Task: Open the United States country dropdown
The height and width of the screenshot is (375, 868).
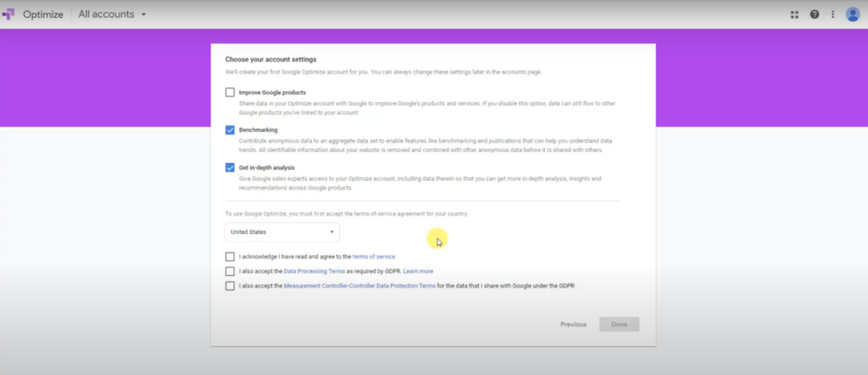Action: 282,232
